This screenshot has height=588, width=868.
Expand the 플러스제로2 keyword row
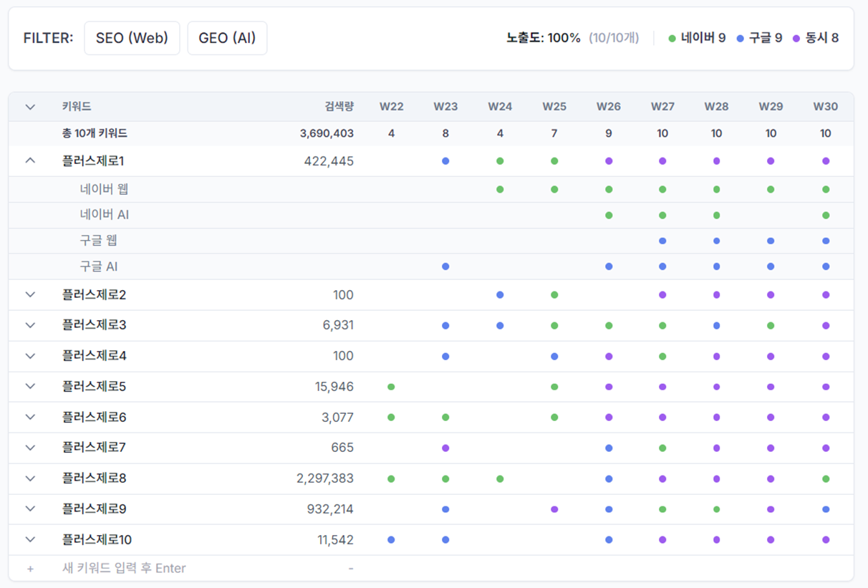pos(30,294)
